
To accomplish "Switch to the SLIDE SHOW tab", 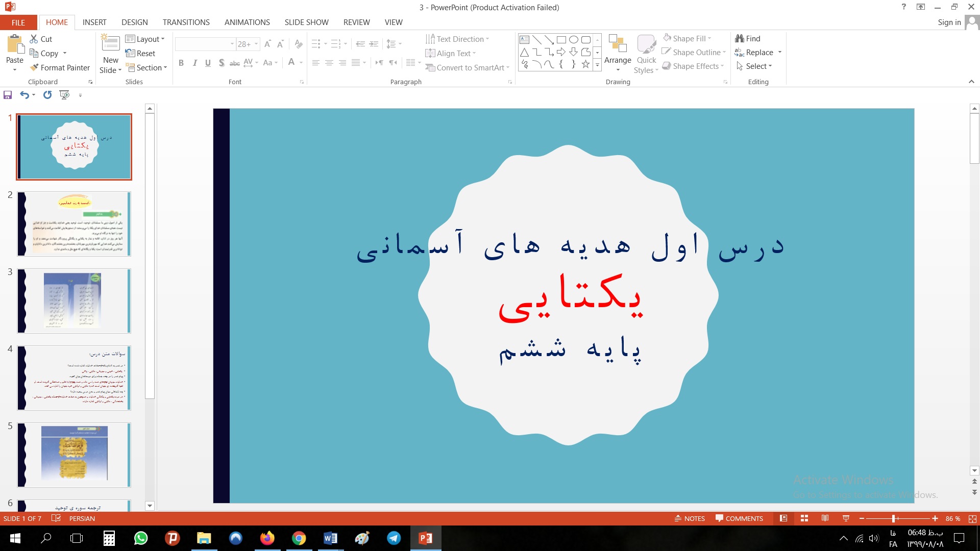I will 306,22.
